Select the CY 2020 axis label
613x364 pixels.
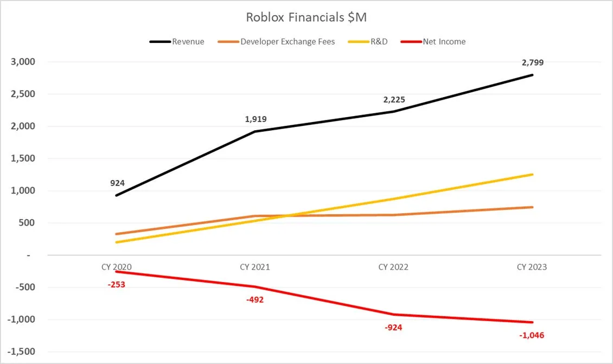click(x=117, y=267)
